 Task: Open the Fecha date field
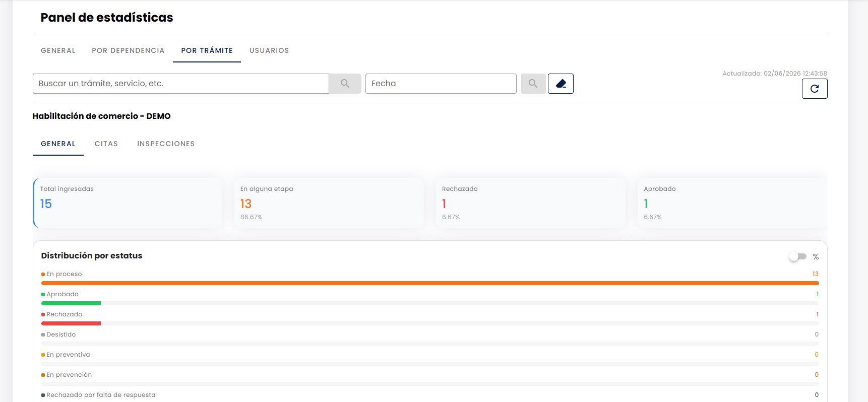tap(441, 84)
